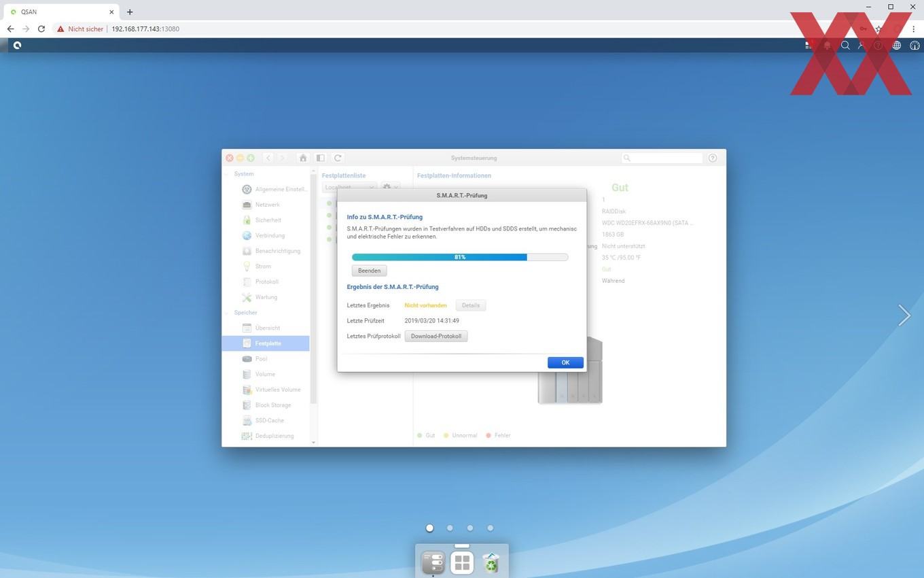Click the home icon in Systemsteuerung toolbar

303,158
